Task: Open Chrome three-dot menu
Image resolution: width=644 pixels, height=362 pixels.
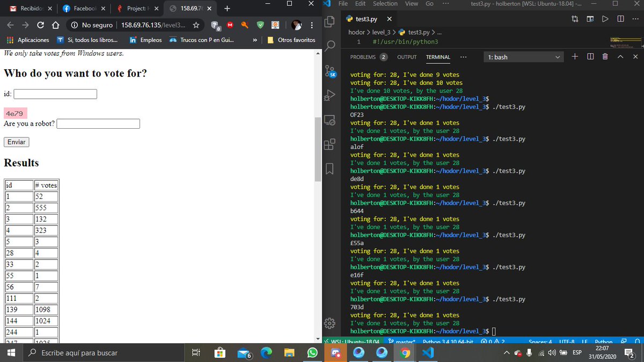Action: pos(313,25)
